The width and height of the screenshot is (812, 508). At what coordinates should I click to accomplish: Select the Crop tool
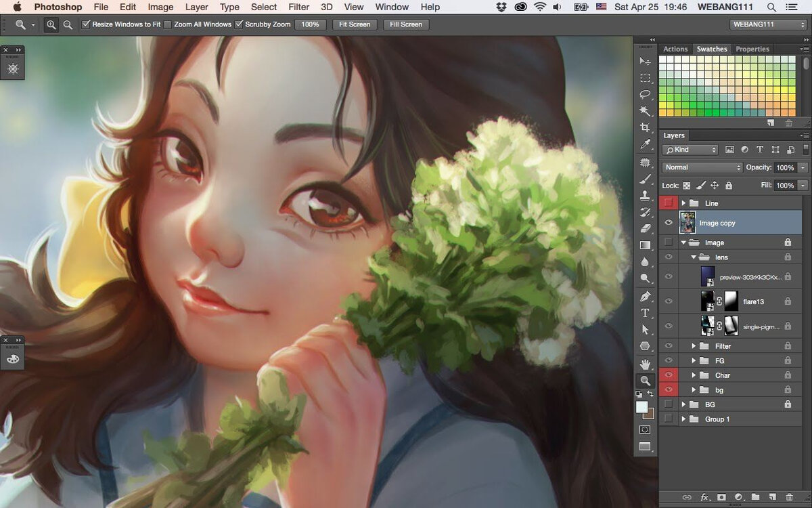pyautogui.click(x=645, y=127)
